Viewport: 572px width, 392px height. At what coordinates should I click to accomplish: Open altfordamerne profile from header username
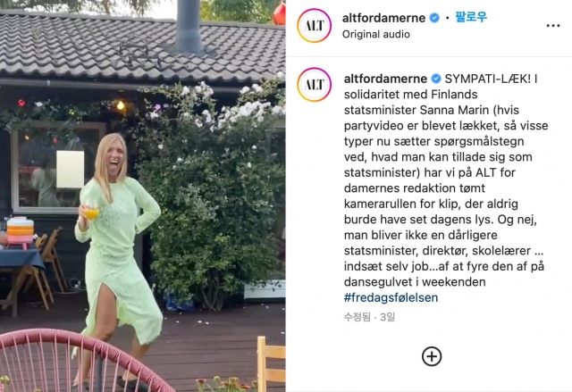(x=383, y=18)
